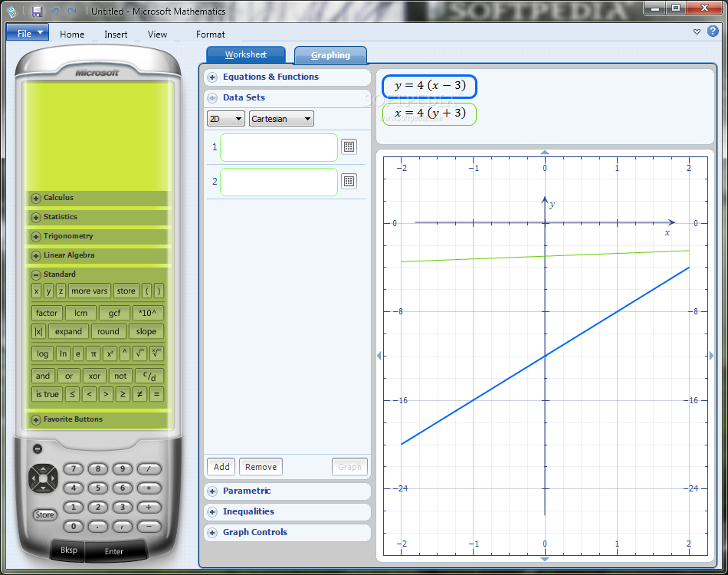Select equation x = 4 (y + 3)

click(429, 113)
